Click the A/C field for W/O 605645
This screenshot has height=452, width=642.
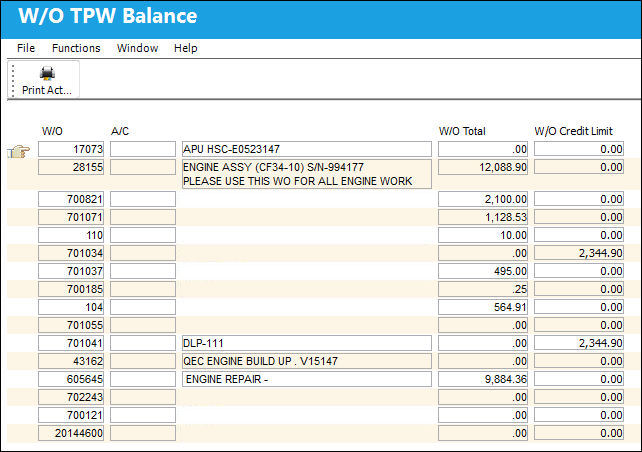[143, 379]
